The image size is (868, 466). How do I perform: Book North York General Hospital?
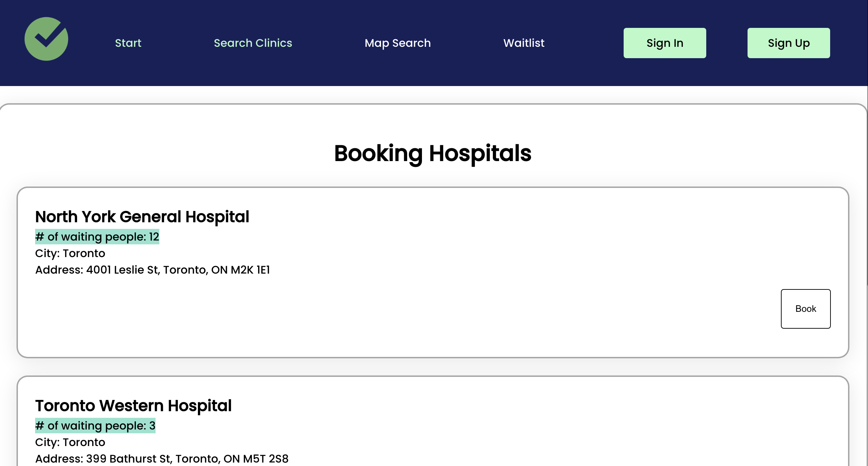(x=805, y=309)
